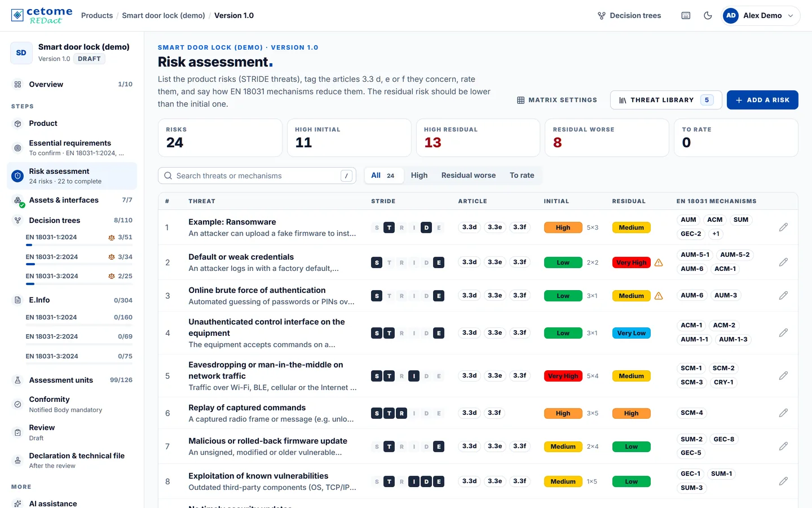Screen dimensions: 812x508
Task: Open the Threat library
Action: (666, 100)
